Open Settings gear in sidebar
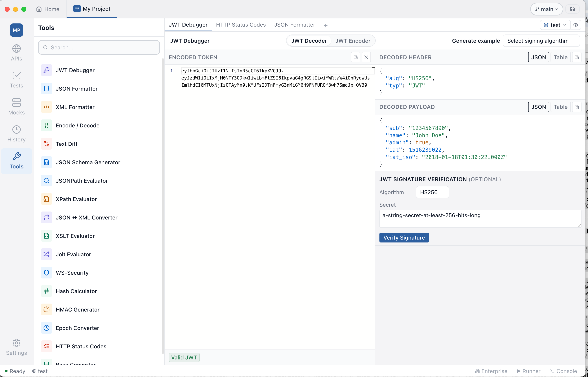 [x=16, y=347]
